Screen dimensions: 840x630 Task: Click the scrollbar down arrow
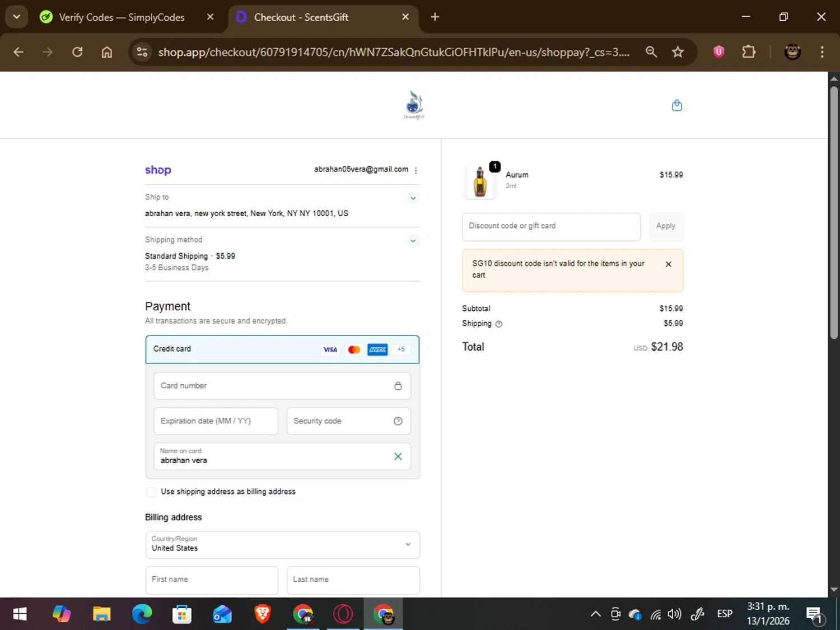(x=834, y=590)
